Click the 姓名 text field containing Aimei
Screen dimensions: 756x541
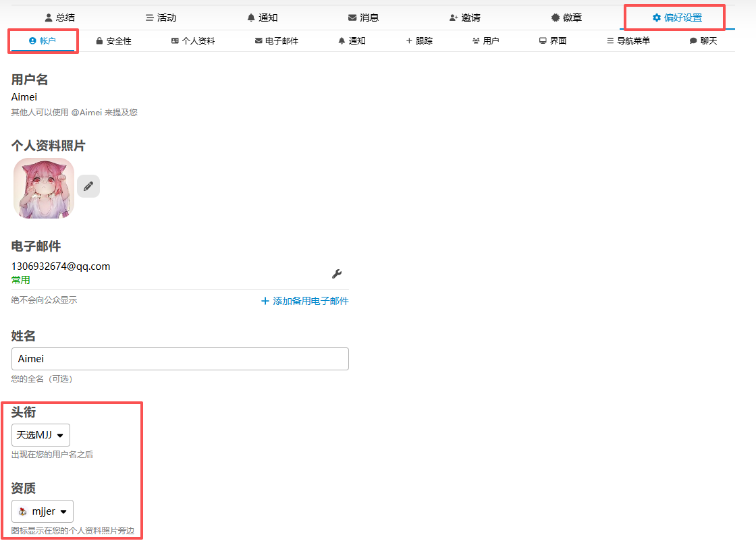point(180,359)
